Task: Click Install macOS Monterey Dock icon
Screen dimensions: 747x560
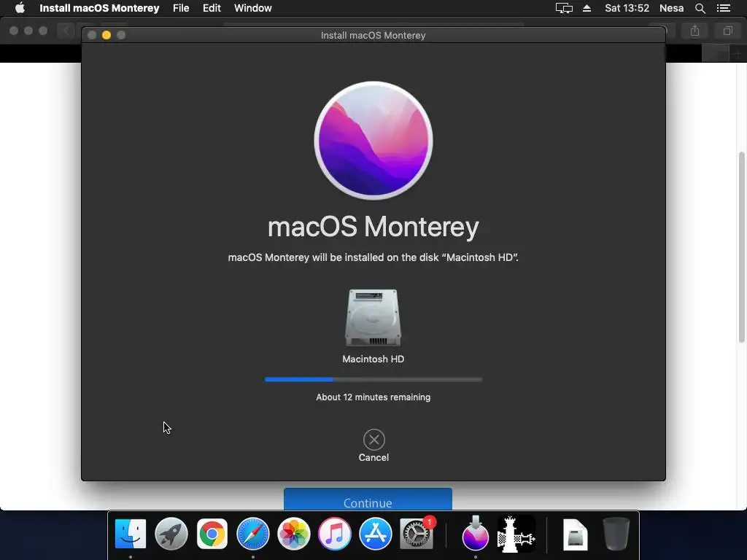Action: click(475, 533)
